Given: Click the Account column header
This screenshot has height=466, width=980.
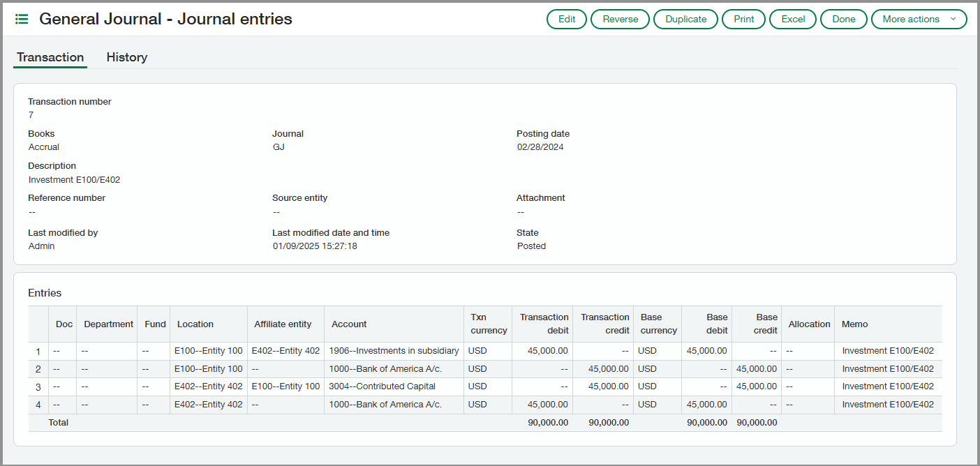Looking at the screenshot, I should tap(349, 324).
